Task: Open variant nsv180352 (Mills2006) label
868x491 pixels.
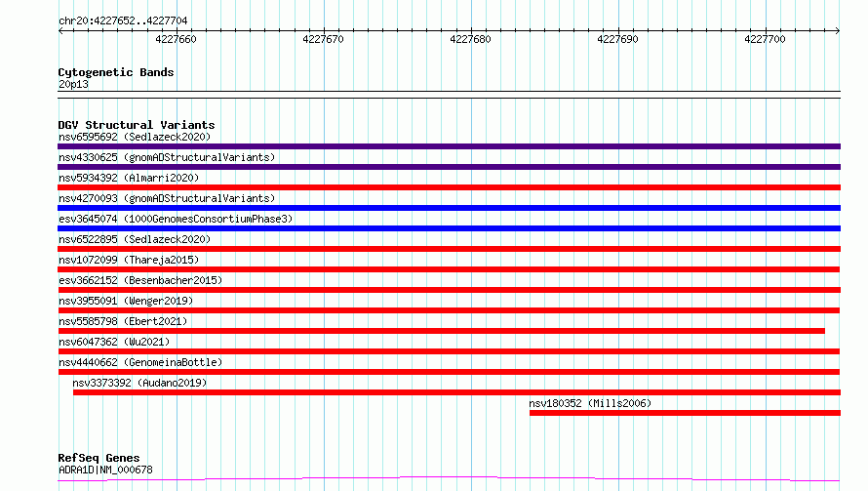Action: coord(590,403)
